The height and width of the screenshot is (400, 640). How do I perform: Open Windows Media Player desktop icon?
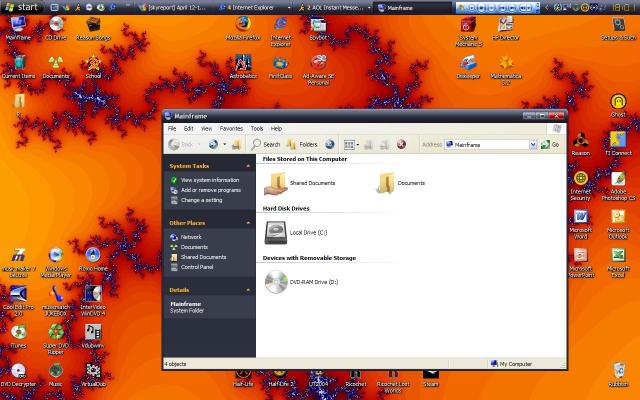56,262
